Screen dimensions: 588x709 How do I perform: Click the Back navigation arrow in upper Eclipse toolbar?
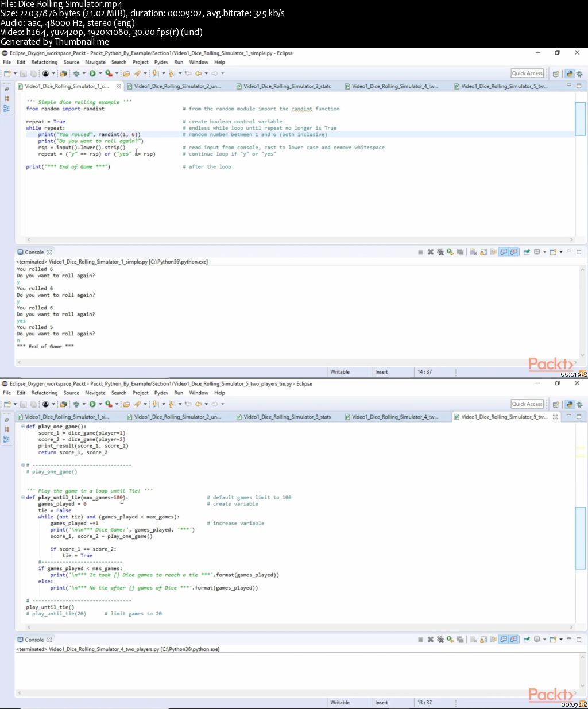pos(198,73)
